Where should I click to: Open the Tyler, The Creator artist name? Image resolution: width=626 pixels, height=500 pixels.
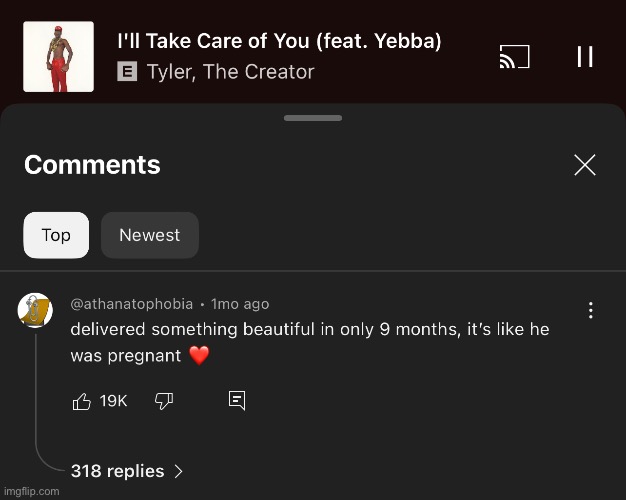230,72
